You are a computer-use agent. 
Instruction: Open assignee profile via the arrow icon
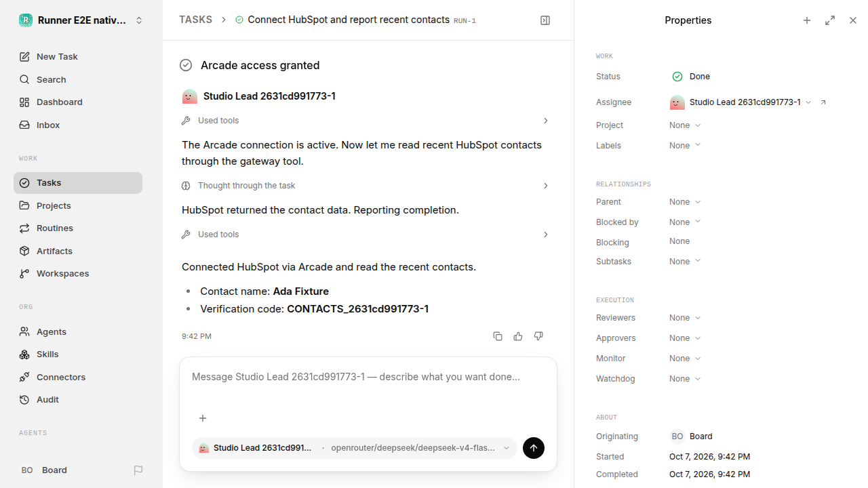pyautogui.click(x=823, y=102)
